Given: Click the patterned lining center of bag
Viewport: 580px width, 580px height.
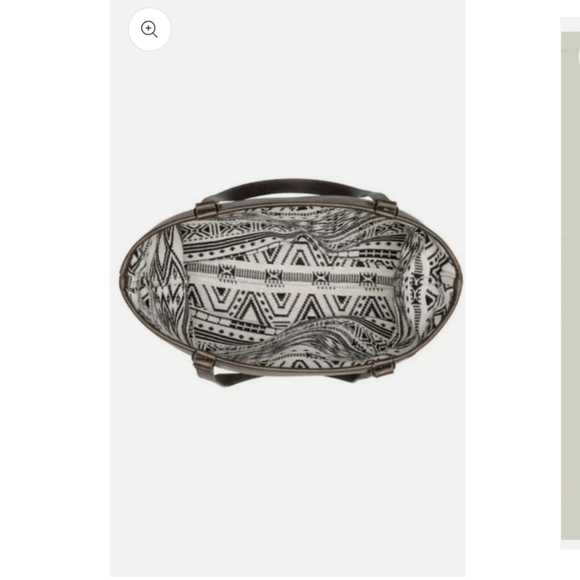Looking at the screenshot, I should point(292,285).
